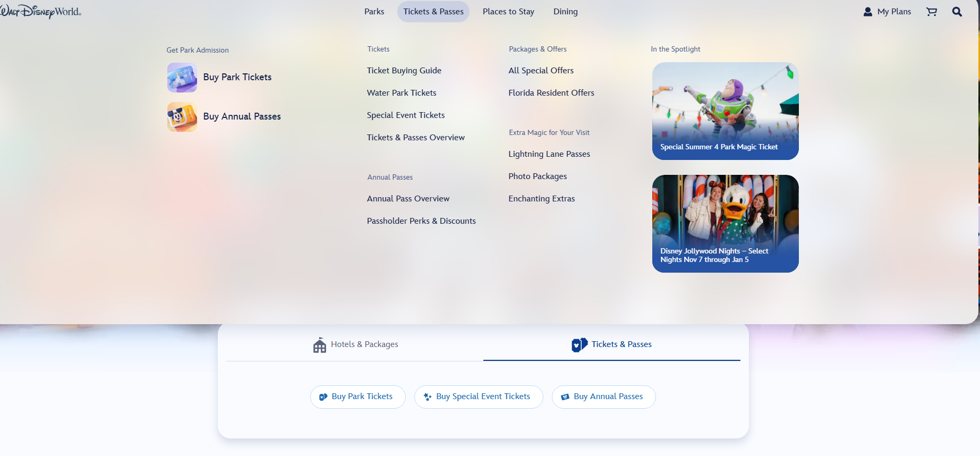Click the "Packages & Offers" heading
Screen dimensions: 980x456
point(538,49)
